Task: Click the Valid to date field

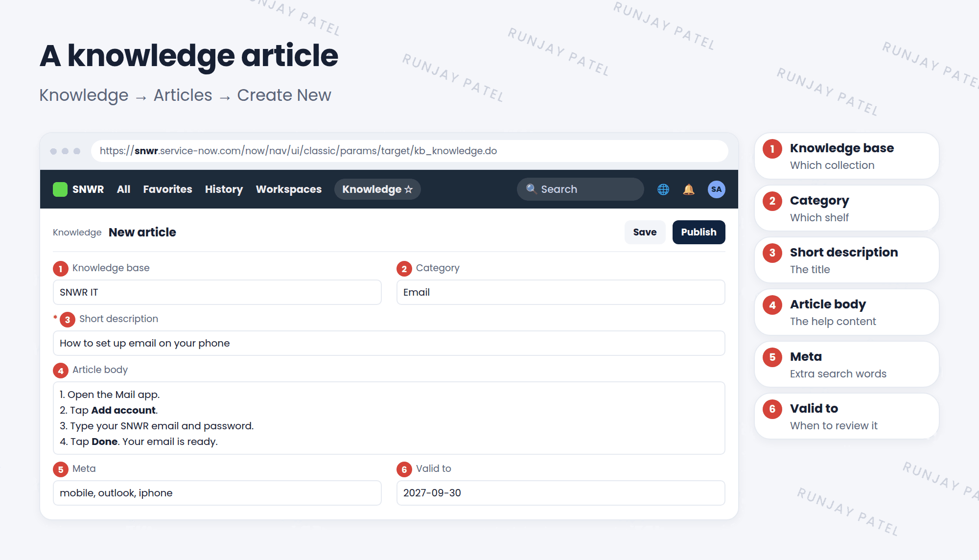Action: coord(560,493)
